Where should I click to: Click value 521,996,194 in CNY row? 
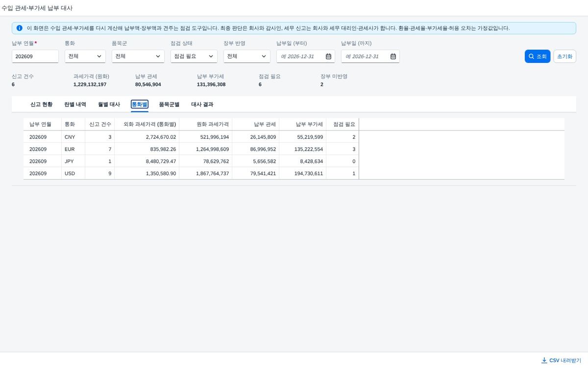pyautogui.click(x=215, y=137)
